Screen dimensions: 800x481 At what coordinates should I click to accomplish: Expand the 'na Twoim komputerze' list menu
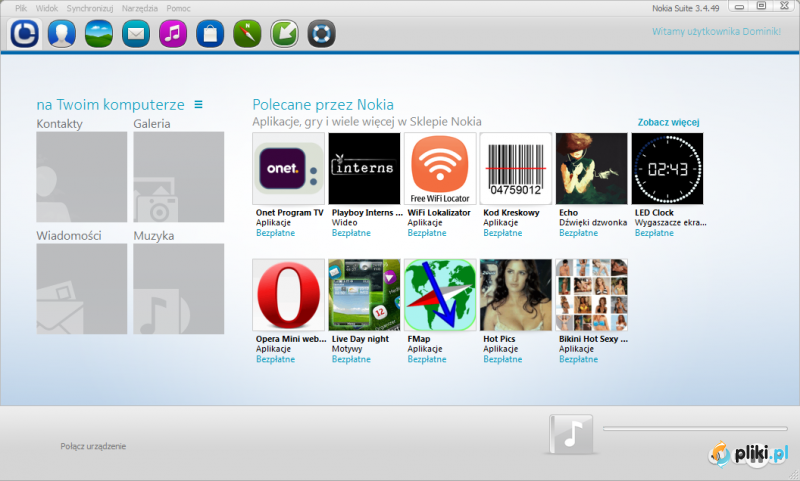tap(198, 105)
